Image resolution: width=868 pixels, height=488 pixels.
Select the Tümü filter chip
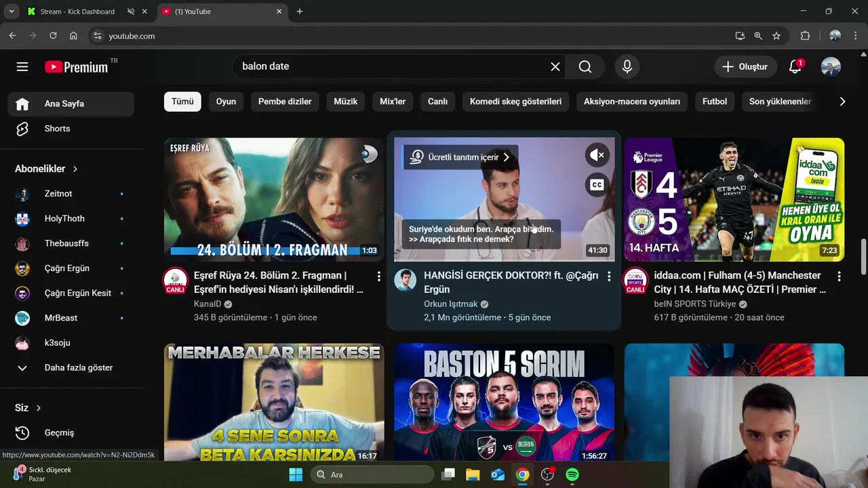tap(182, 102)
